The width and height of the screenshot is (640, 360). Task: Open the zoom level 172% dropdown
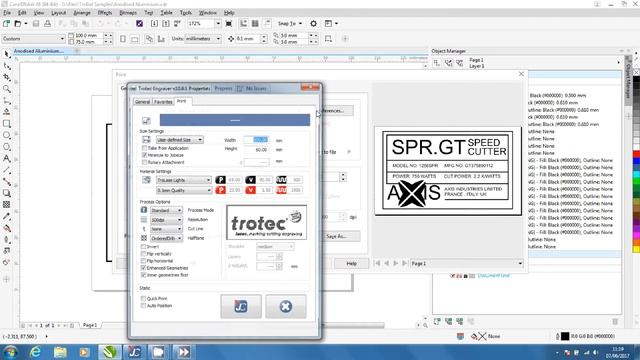point(218,24)
